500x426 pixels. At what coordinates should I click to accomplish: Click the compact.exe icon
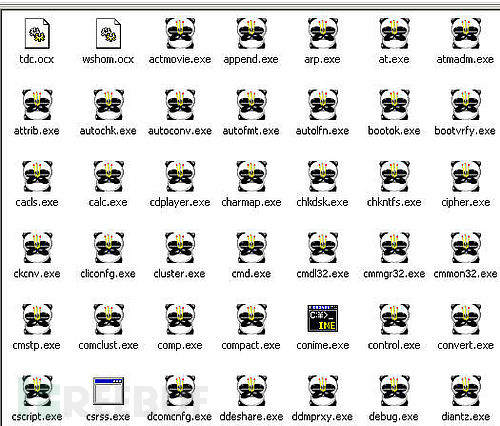[x=251, y=319]
